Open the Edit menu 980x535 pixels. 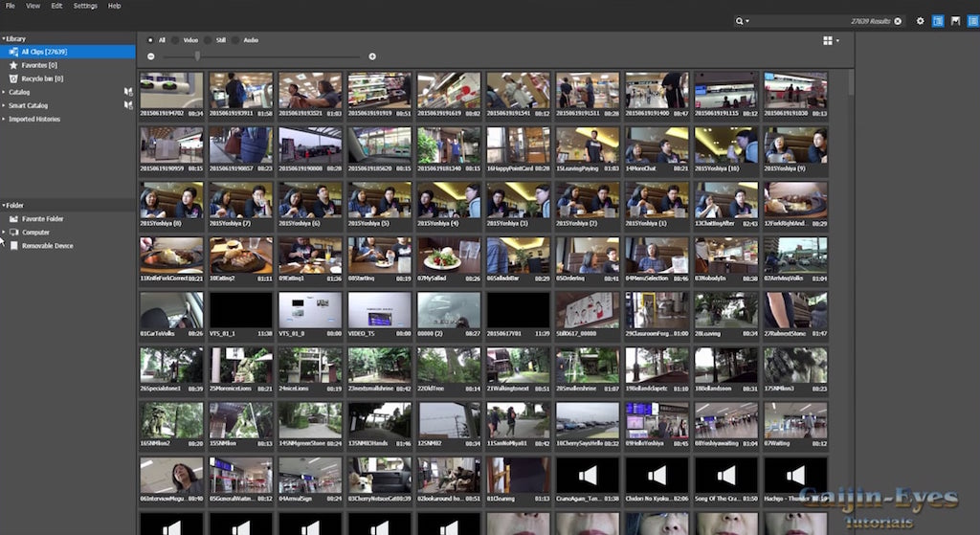(56, 6)
